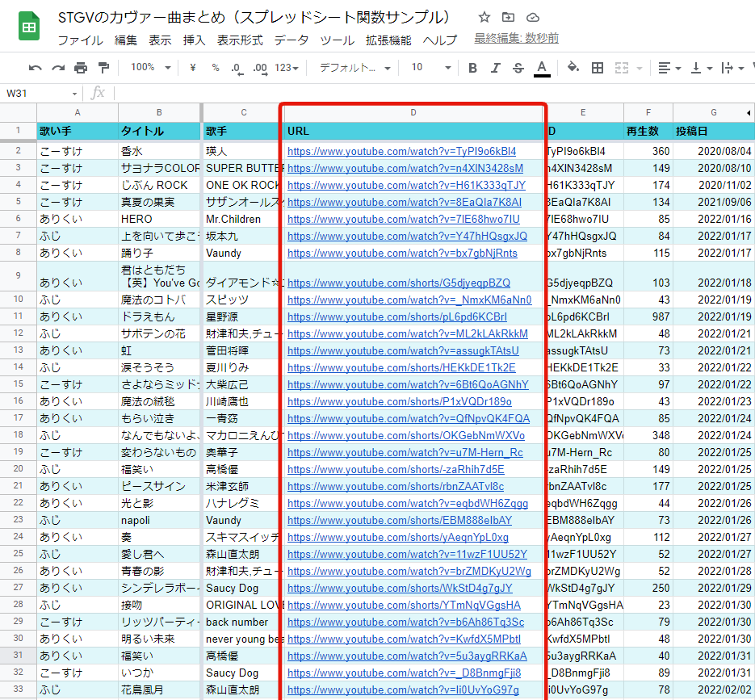Toggle strikethrough text formatting
Viewport: 755px width, 700px height.
[518, 68]
